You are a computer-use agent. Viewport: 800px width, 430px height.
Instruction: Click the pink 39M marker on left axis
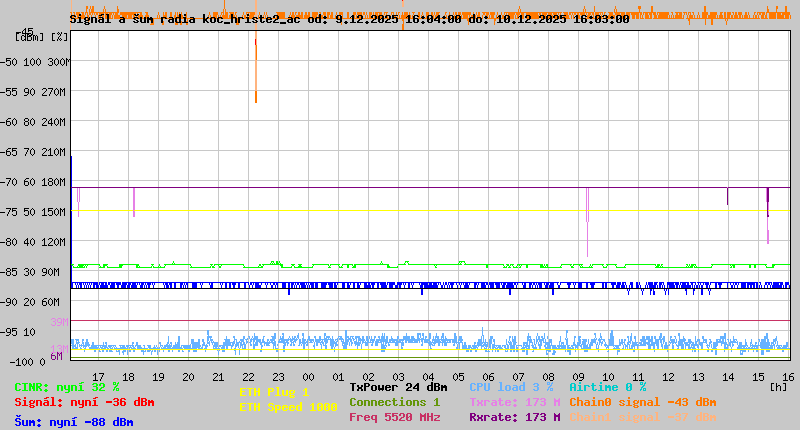coord(58,321)
